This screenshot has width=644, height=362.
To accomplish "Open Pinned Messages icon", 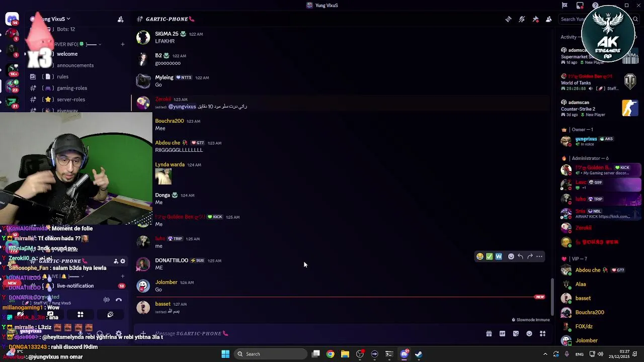I will (535, 19).
